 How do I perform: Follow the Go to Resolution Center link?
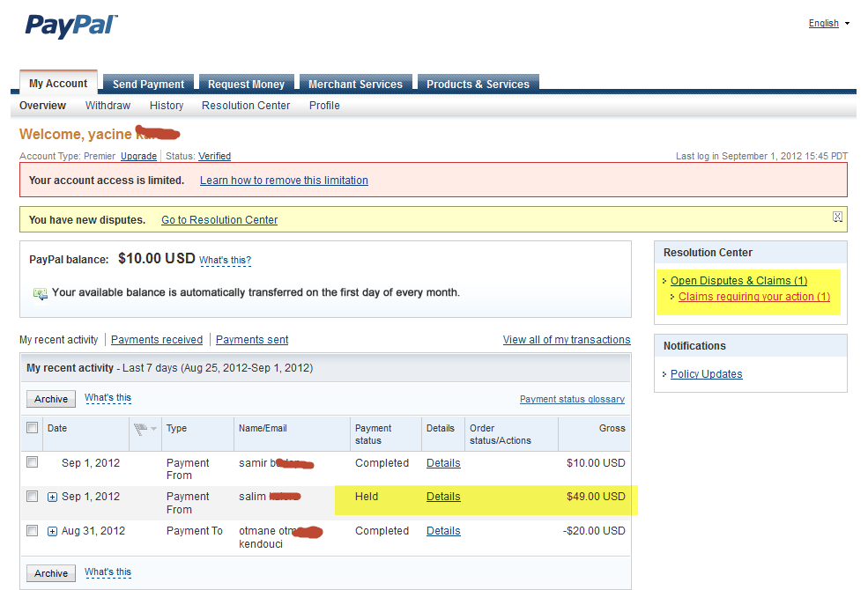coord(219,219)
